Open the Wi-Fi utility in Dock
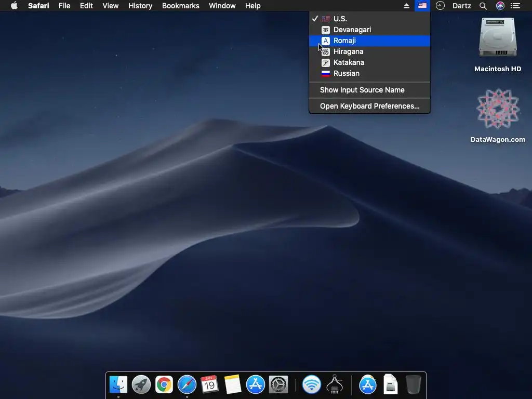The height and width of the screenshot is (399, 532). (312, 384)
